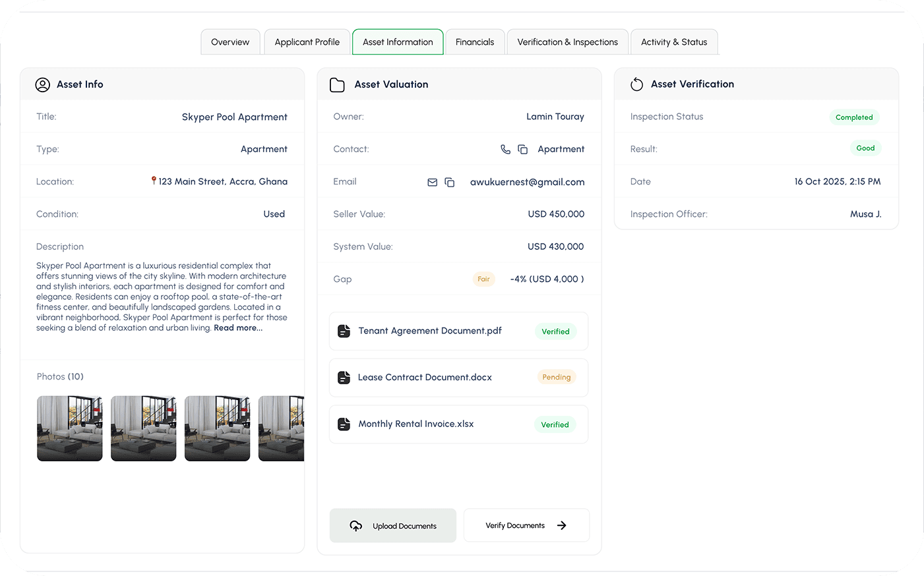Click the Good result badge

(865, 148)
